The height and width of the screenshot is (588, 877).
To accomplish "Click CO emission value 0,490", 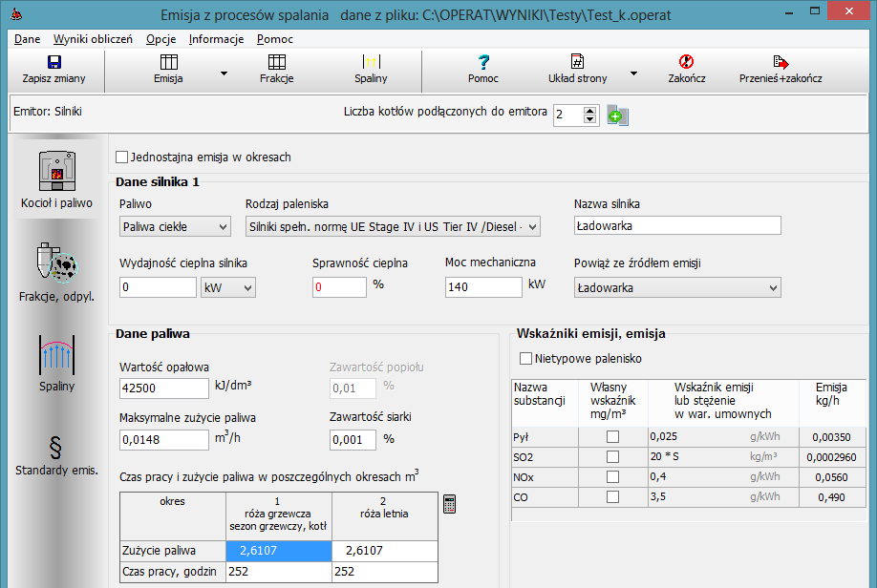I will coord(832,497).
